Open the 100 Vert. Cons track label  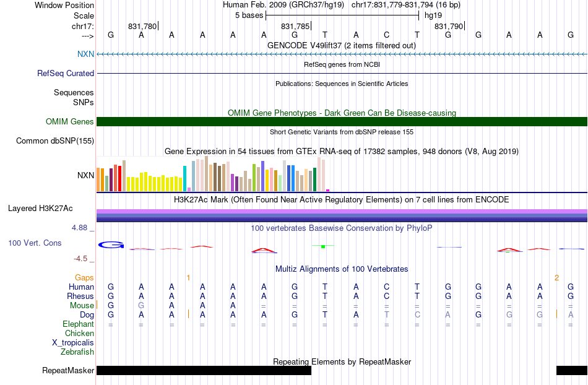coord(35,243)
